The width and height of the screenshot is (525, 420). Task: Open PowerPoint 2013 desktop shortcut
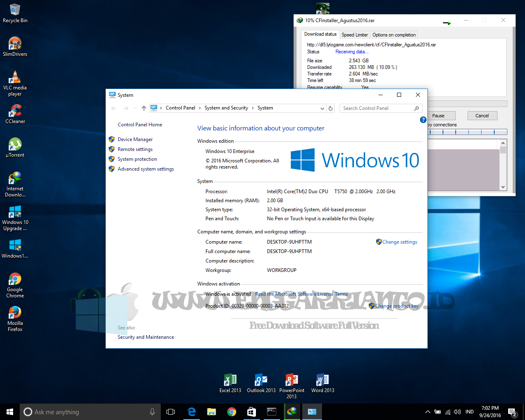click(292, 386)
